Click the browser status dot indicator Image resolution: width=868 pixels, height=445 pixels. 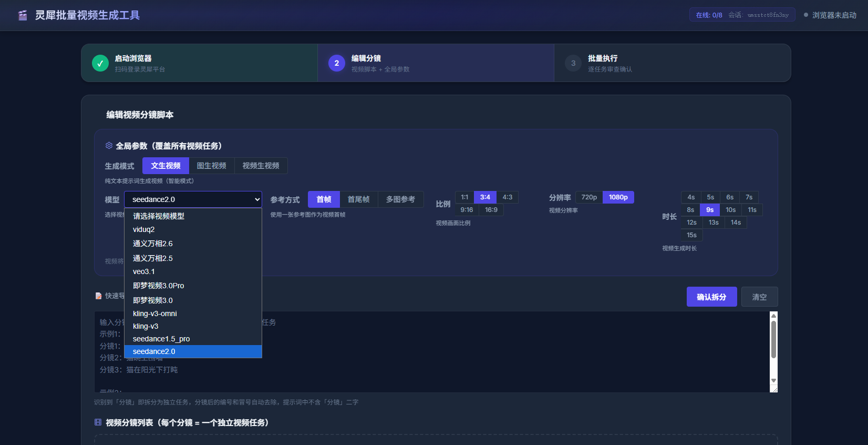click(x=806, y=15)
